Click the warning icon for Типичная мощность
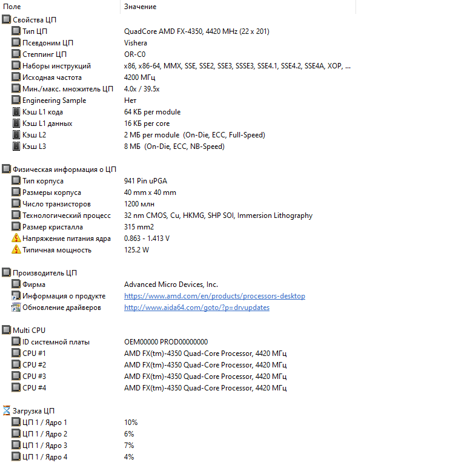Viewport: 476px width, 474px height. pos(16,250)
